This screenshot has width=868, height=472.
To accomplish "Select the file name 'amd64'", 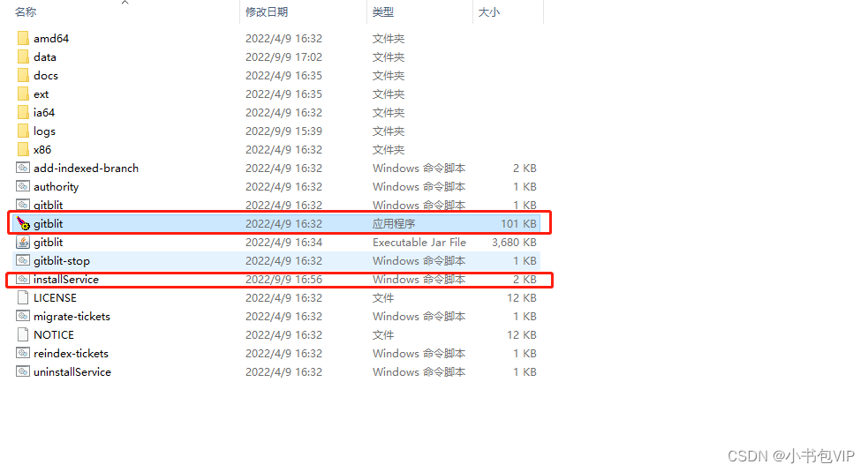I will [x=51, y=38].
